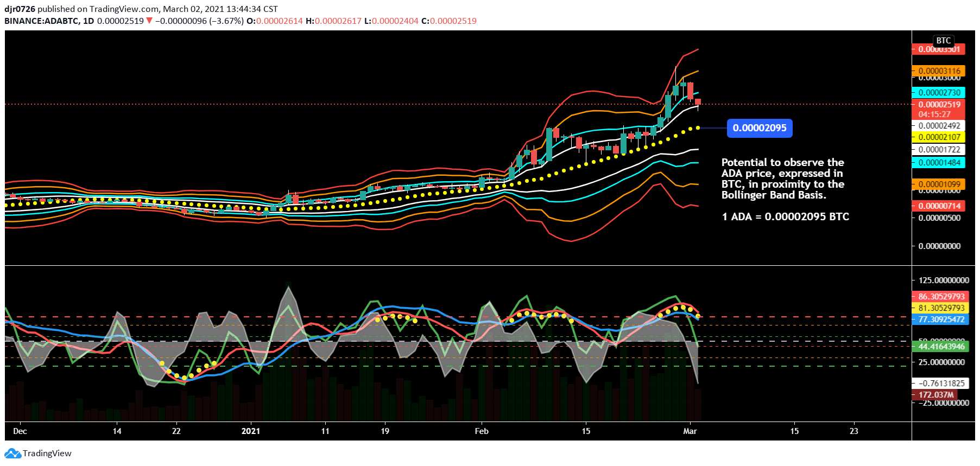Click the red 0.00000714 lower band label
This screenshot has height=466, width=980.
click(938, 206)
